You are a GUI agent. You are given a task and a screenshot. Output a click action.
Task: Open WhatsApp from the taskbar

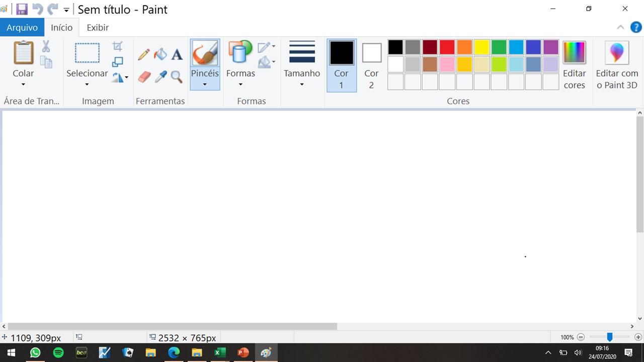(x=35, y=352)
